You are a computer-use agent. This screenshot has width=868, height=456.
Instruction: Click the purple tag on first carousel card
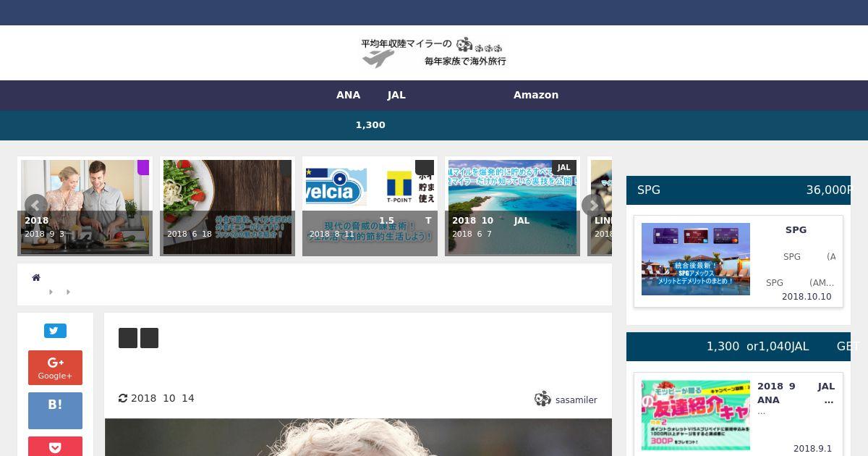(x=143, y=167)
